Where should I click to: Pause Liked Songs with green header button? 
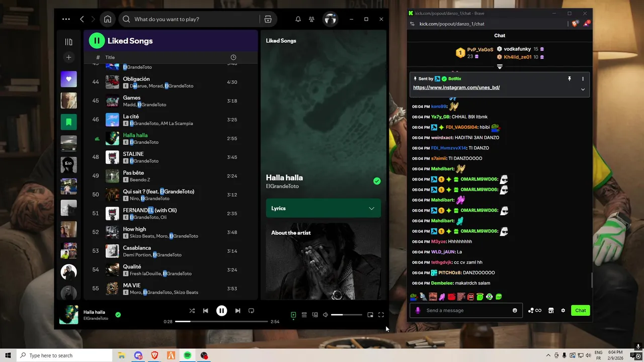point(97,41)
